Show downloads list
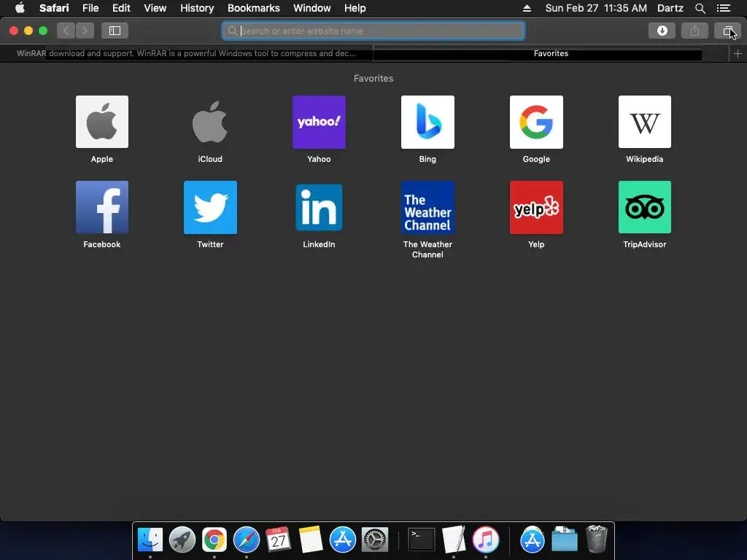Viewport: 747px width, 560px height. [x=662, y=31]
